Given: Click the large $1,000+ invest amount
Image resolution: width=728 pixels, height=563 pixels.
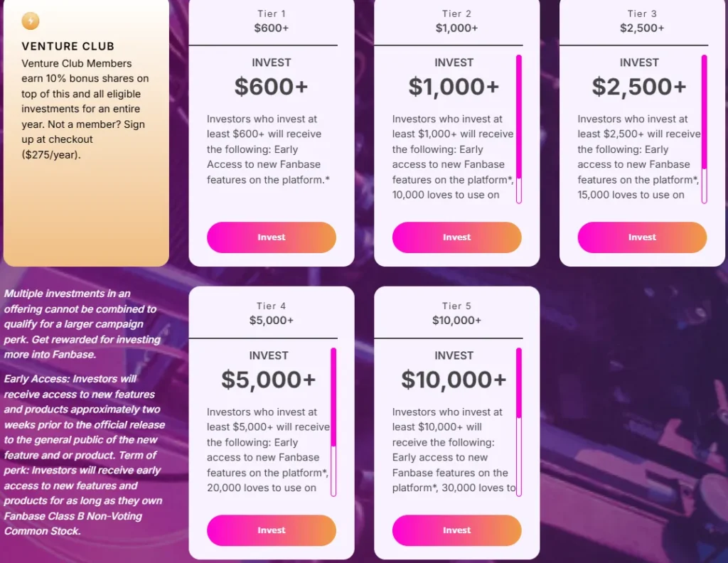Looking at the screenshot, I should click(454, 87).
